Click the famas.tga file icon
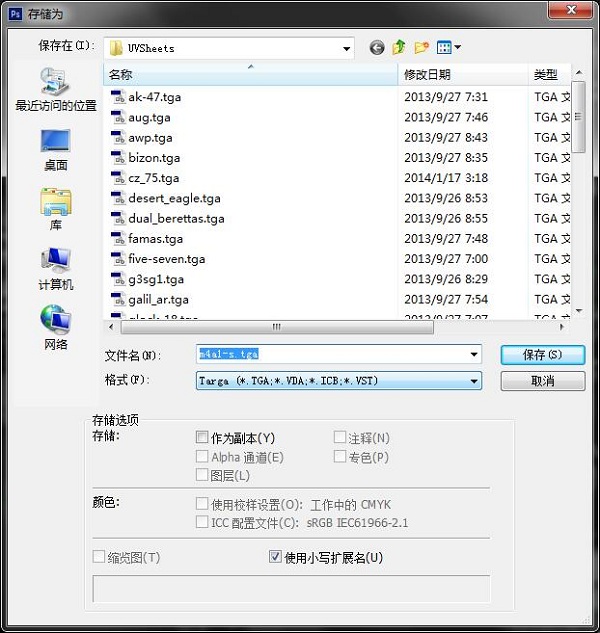The width and height of the screenshot is (600, 633). click(x=118, y=239)
